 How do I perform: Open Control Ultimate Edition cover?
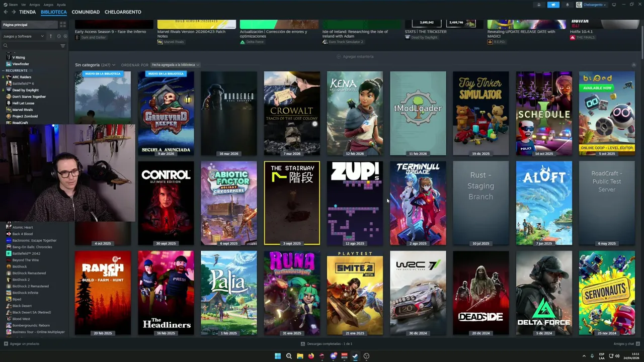point(166,203)
